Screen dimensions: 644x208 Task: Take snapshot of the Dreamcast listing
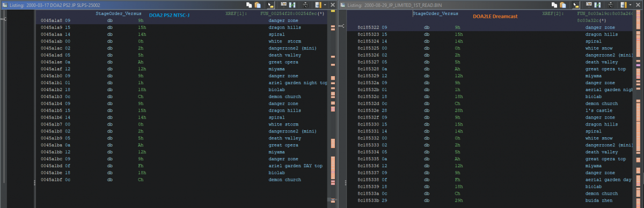(x=611, y=5)
